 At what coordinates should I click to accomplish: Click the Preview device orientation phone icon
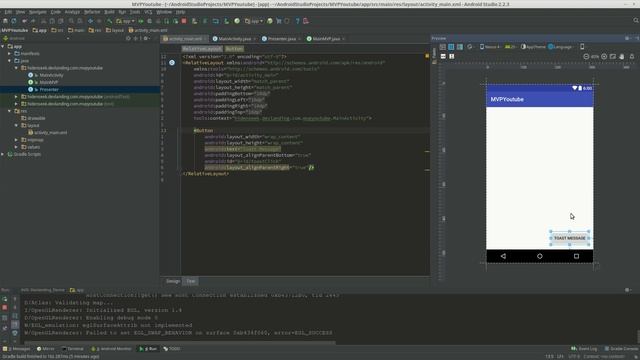click(582, 47)
